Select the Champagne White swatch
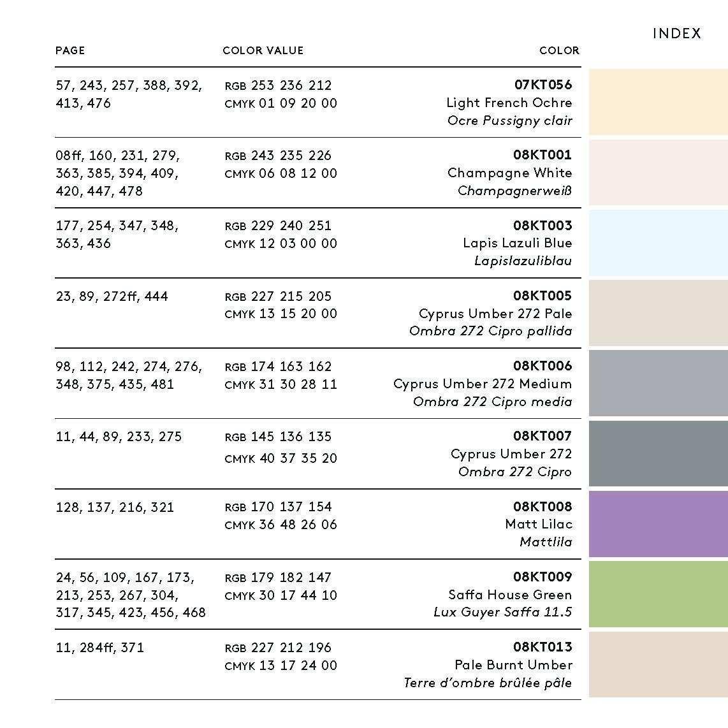Screen dimensions: 728x728 pyautogui.click(x=658, y=172)
